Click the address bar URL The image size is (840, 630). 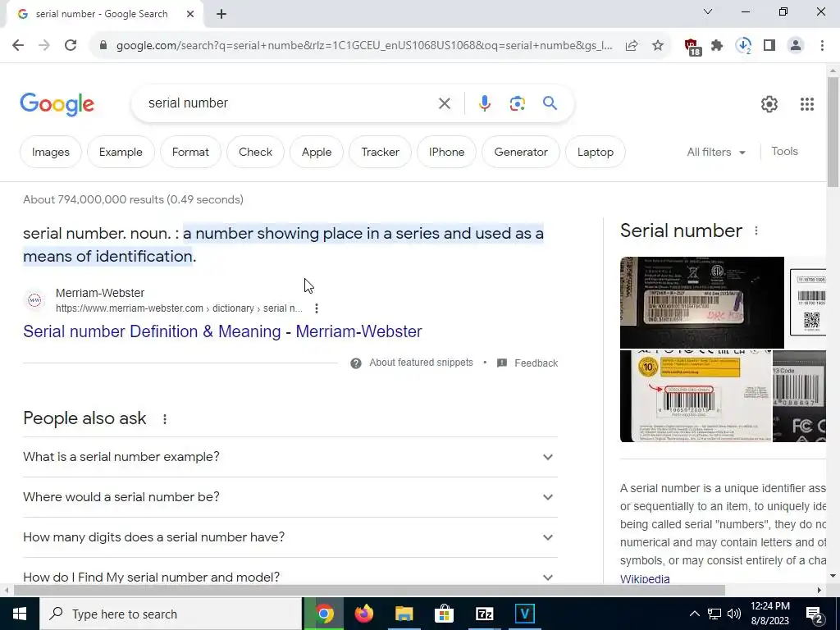click(x=364, y=46)
